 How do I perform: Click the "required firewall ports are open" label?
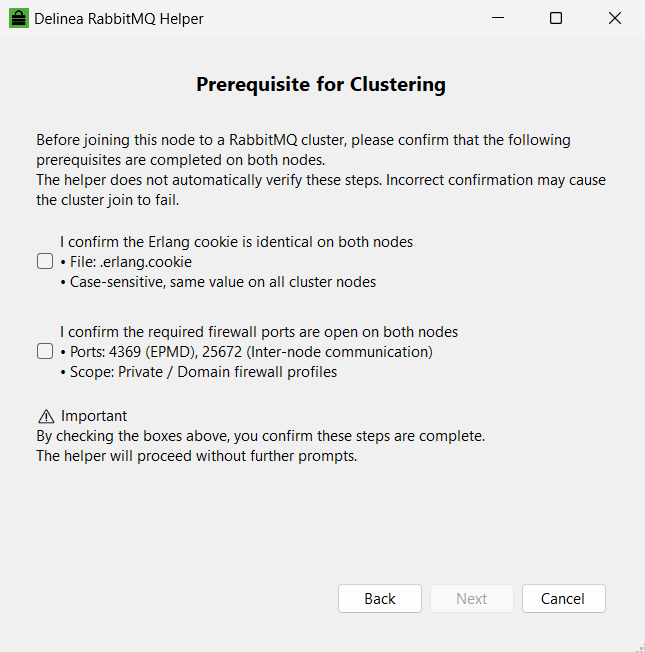(x=259, y=332)
